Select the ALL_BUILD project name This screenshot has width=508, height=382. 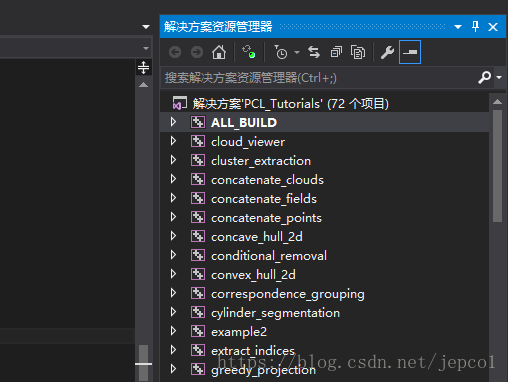click(x=244, y=123)
